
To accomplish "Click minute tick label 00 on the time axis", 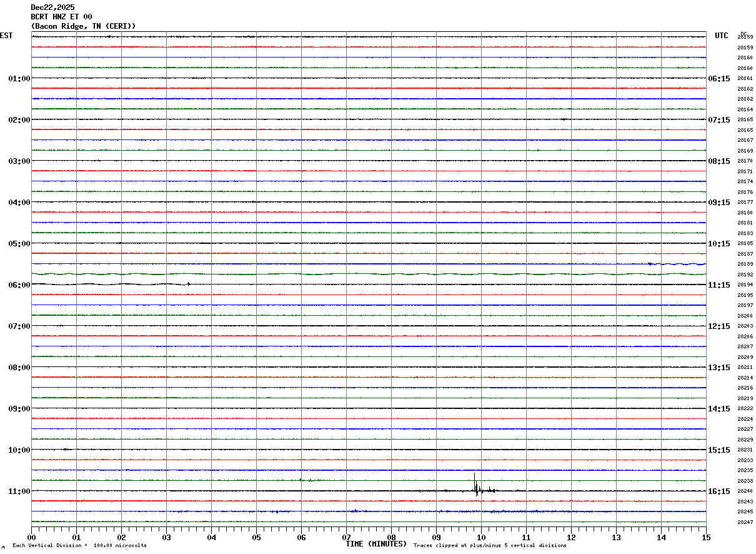I will [x=32, y=537].
